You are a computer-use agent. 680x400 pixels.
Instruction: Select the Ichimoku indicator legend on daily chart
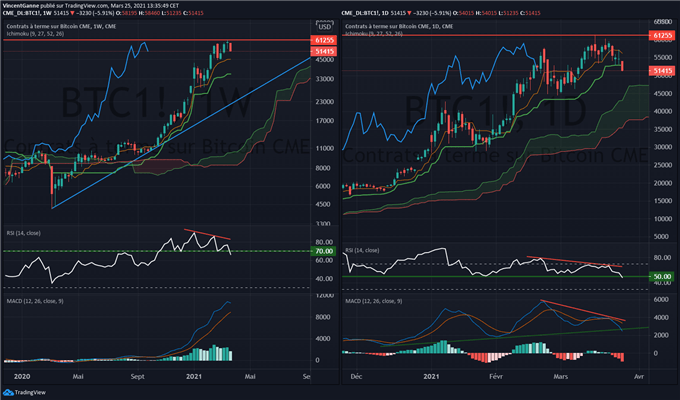(374, 33)
